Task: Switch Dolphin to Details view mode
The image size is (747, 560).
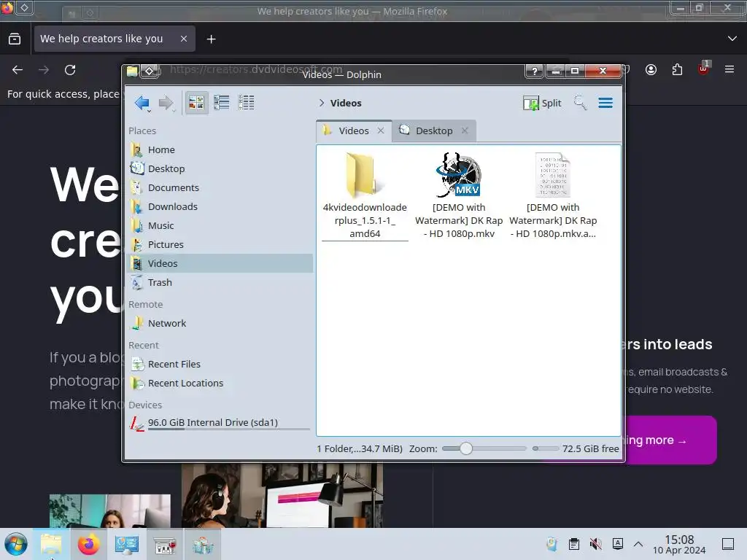Action: click(x=247, y=102)
